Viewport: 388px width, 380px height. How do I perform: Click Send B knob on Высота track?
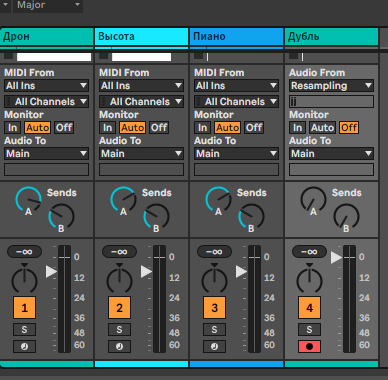(156, 216)
